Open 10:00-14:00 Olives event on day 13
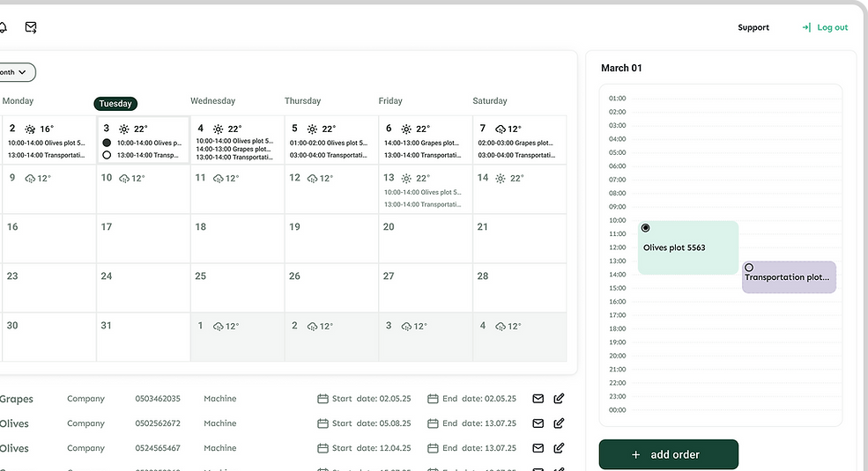868x471 pixels. tap(422, 193)
